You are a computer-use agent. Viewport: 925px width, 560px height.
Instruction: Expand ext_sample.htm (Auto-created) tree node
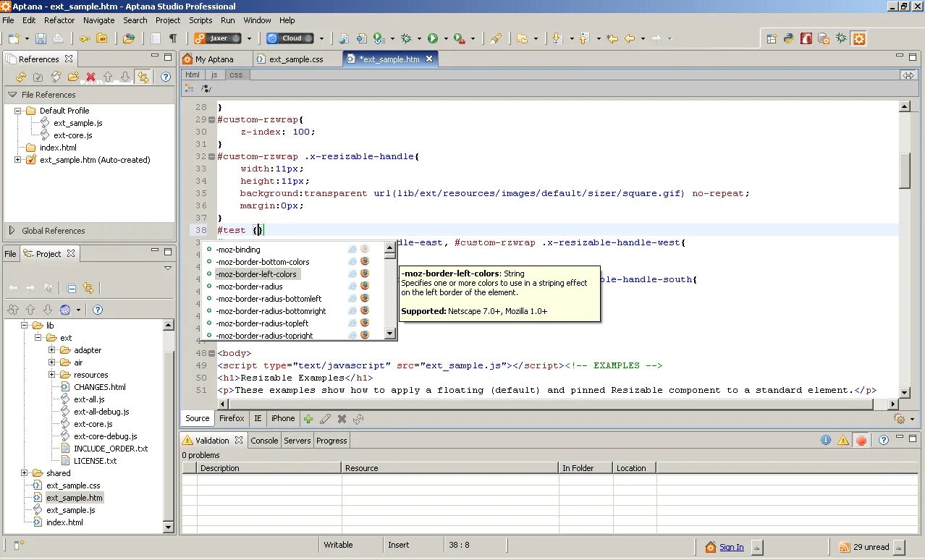18,160
